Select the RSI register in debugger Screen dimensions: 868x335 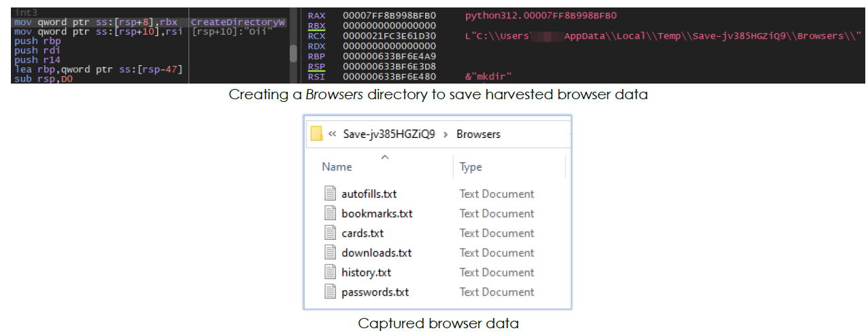[317, 77]
